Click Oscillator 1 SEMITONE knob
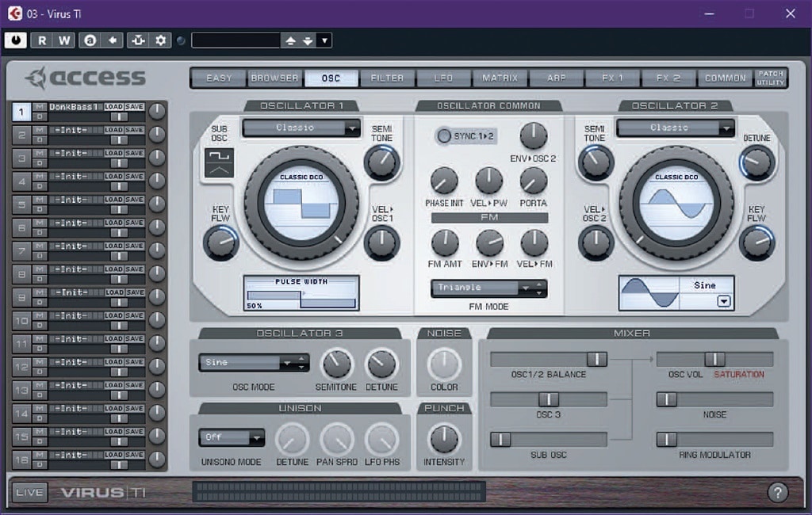This screenshot has width=812, height=515. pos(381,162)
